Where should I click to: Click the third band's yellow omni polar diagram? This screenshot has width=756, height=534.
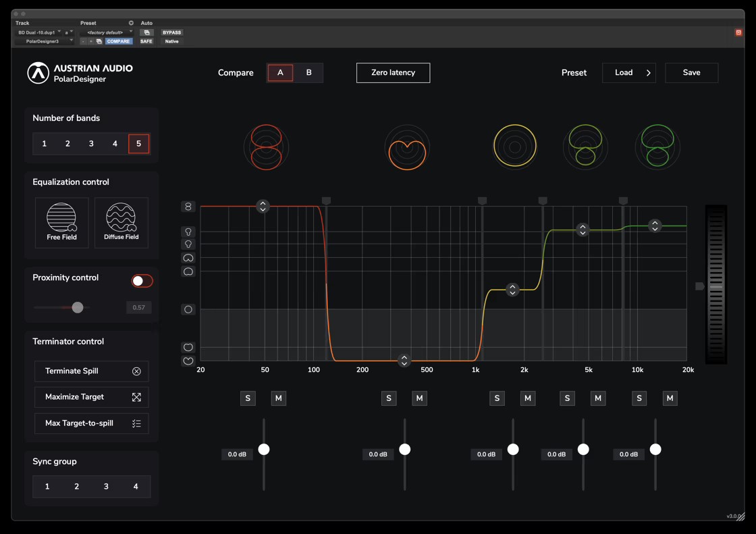(x=515, y=146)
